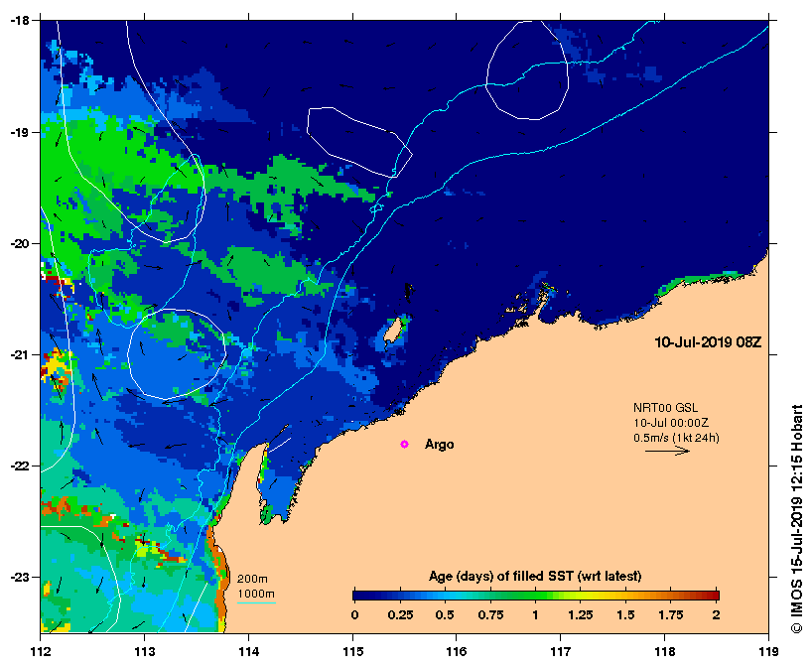Click the longitude axis label '114'
812x667 pixels.
pyautogui.click(x=249, y=651)
